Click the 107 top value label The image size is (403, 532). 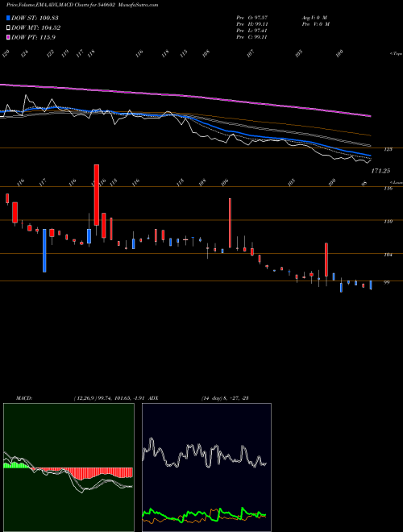point(251,54)
